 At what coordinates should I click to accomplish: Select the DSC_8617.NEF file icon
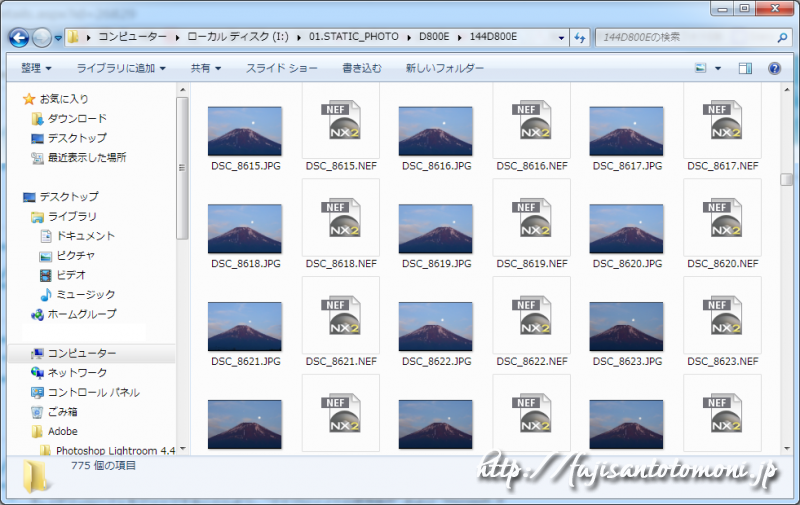pos(722,121)
